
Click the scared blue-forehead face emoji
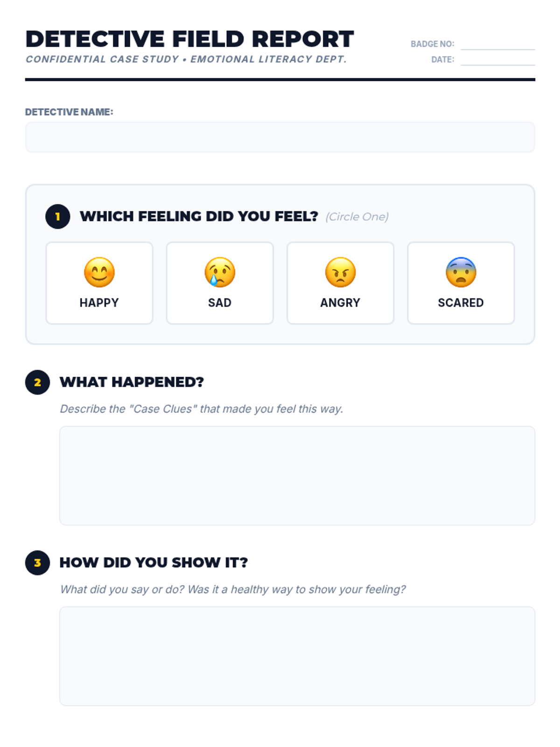pos(461,272)
